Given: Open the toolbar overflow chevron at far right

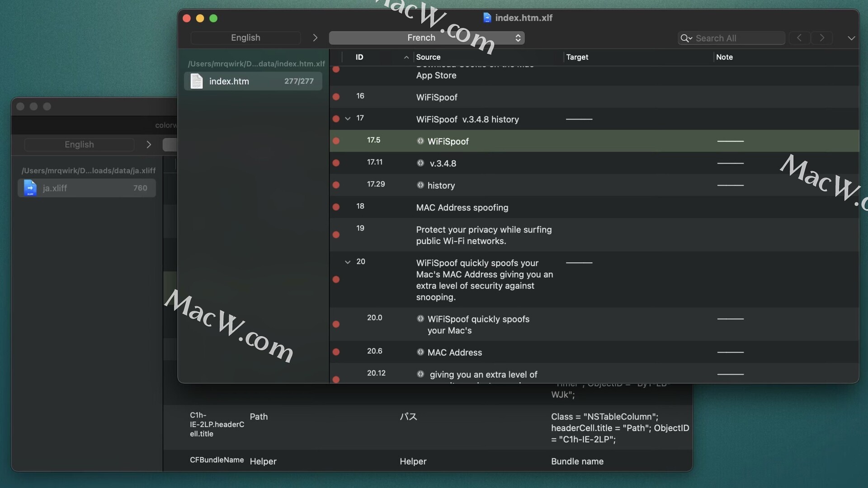Looking at the screenshot, I should click(x=851, y=38).
